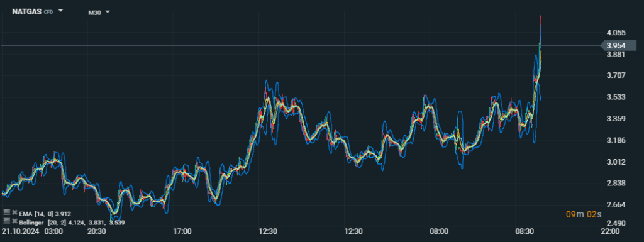This screenshot has height=242, width=644.
Task: Click the 08:30 time axis label
Action: coord(525,231)
